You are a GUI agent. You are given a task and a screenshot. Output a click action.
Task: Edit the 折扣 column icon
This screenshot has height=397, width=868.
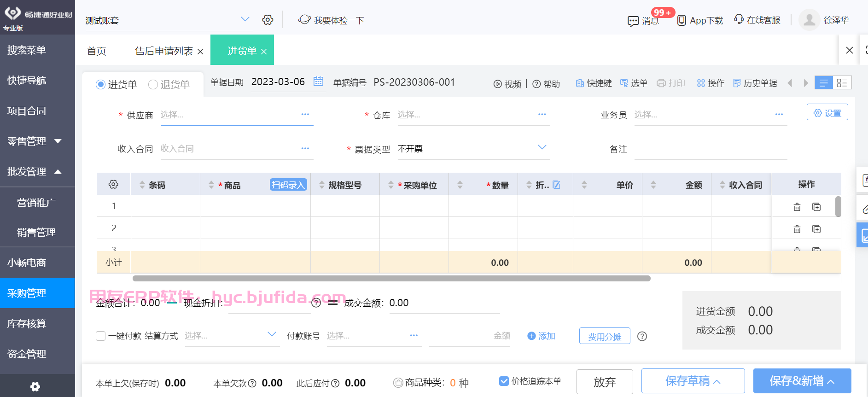(x=556, y=185)
